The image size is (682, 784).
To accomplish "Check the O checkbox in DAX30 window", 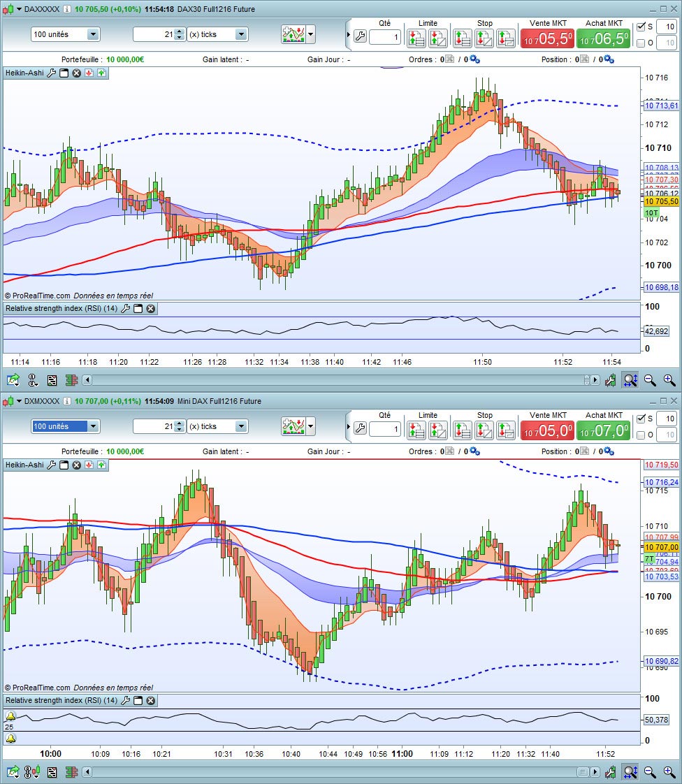I will tap(641, 43).
